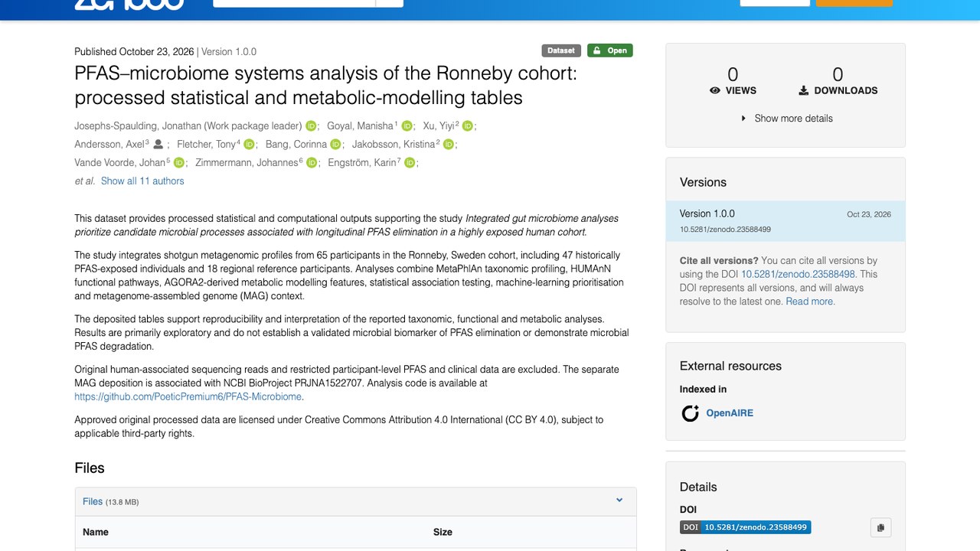
Task: Click the DOI badge 10.5281/zenodo.23588499
Action: [x=745, y=527]
